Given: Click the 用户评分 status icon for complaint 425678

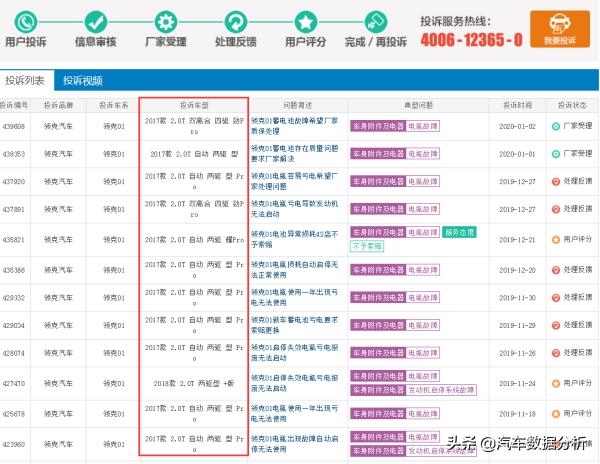Looking at the screenshot, I should [x=556, y=414].
